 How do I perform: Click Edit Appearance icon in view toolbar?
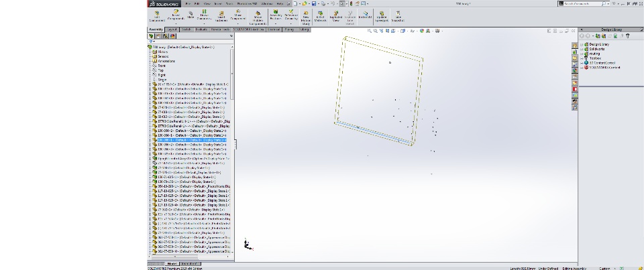point(422,31)
